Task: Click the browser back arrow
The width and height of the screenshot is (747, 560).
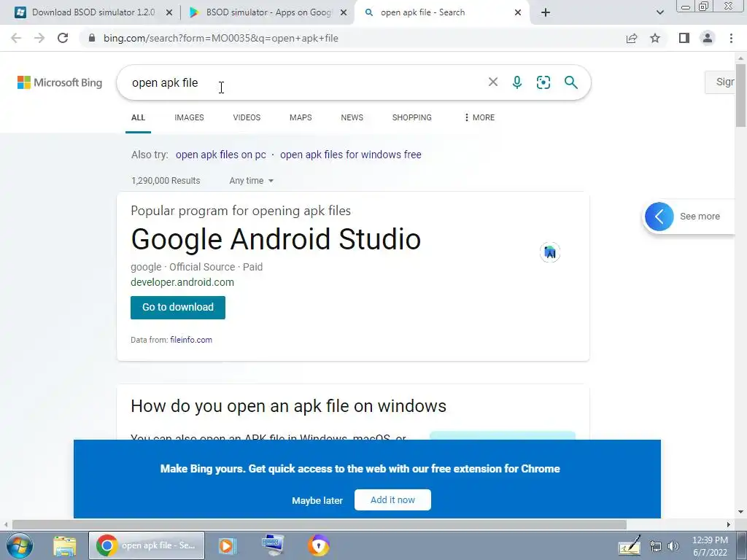Action: point(16,38)
